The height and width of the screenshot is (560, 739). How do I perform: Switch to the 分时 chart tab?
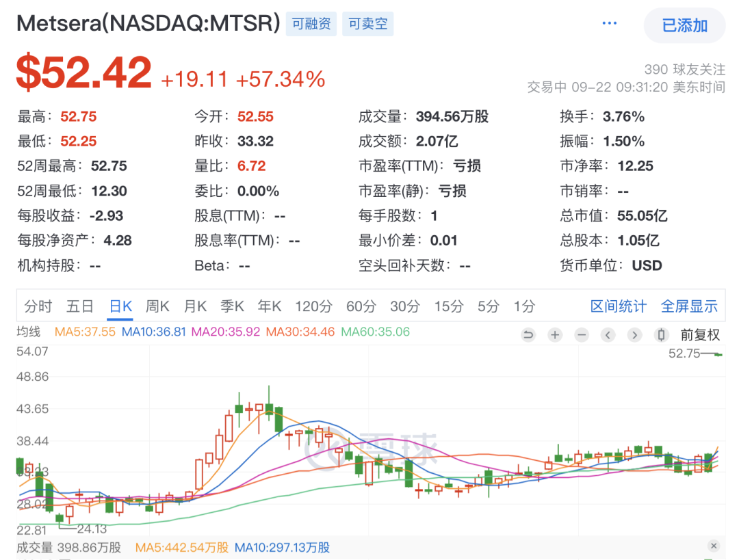point(38,306)
